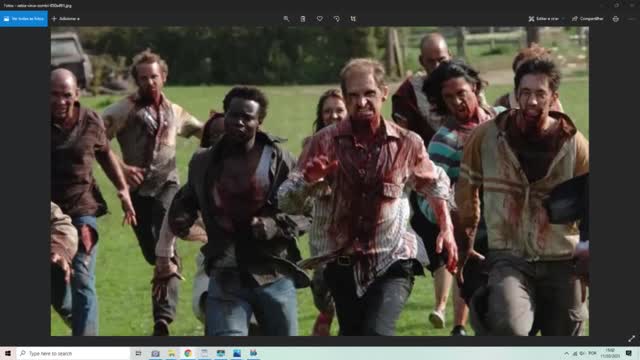
Task: Click the Compartilhar share button
Action: tap(588, 19)
